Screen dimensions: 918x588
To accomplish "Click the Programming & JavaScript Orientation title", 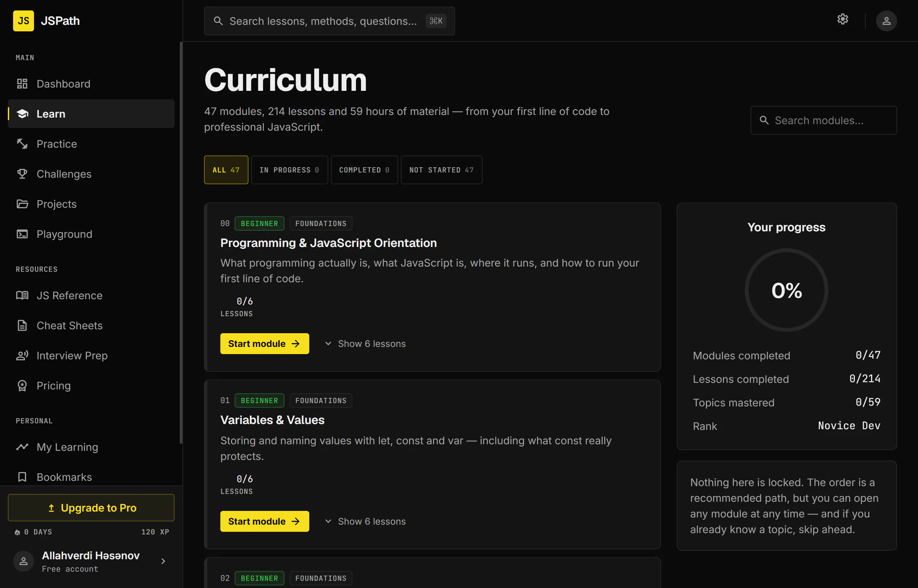I will click(328, 243).
